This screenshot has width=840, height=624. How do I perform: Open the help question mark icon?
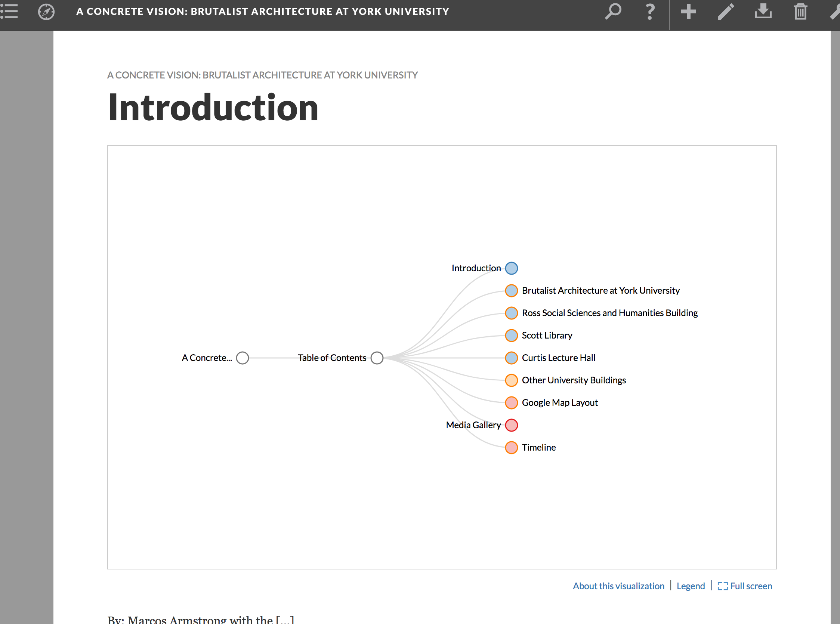coord(650,11)
